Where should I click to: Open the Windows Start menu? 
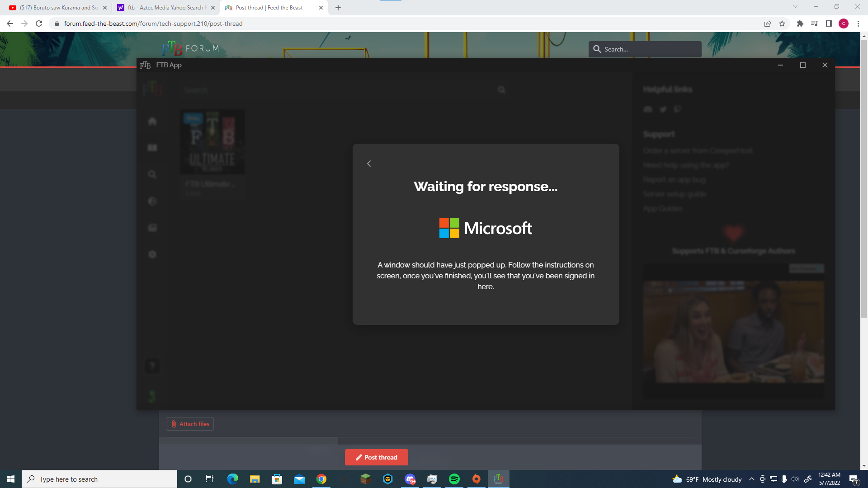pyautogui.click(x=11, y=479)
